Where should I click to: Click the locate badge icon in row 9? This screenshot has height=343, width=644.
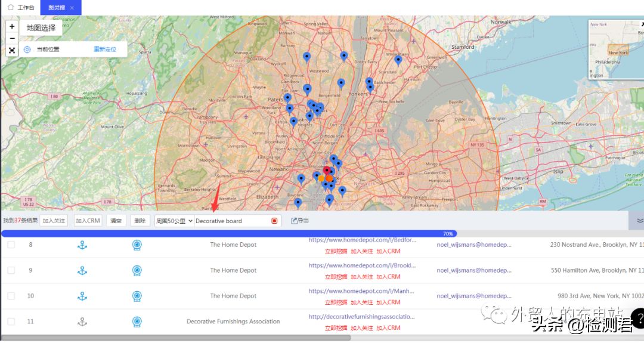(137, 271)
